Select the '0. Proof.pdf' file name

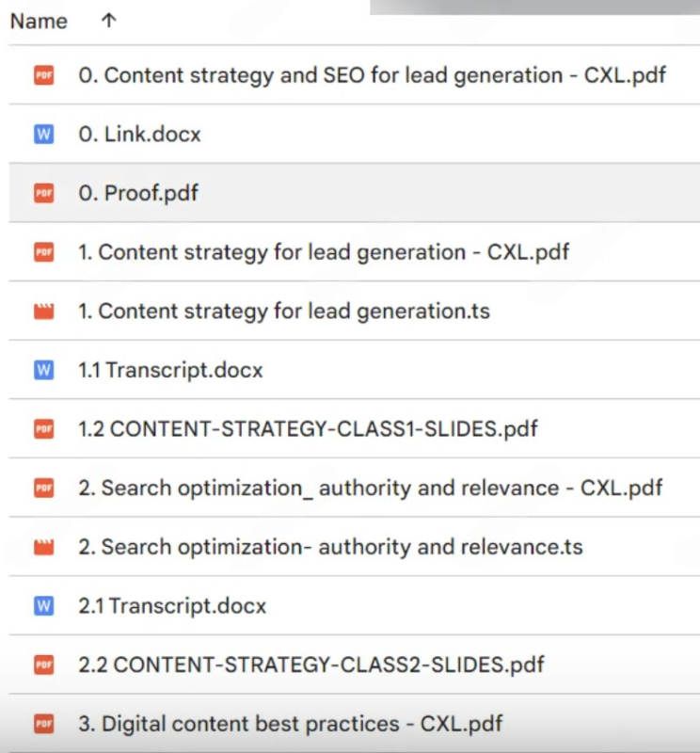tap(138, 193)
